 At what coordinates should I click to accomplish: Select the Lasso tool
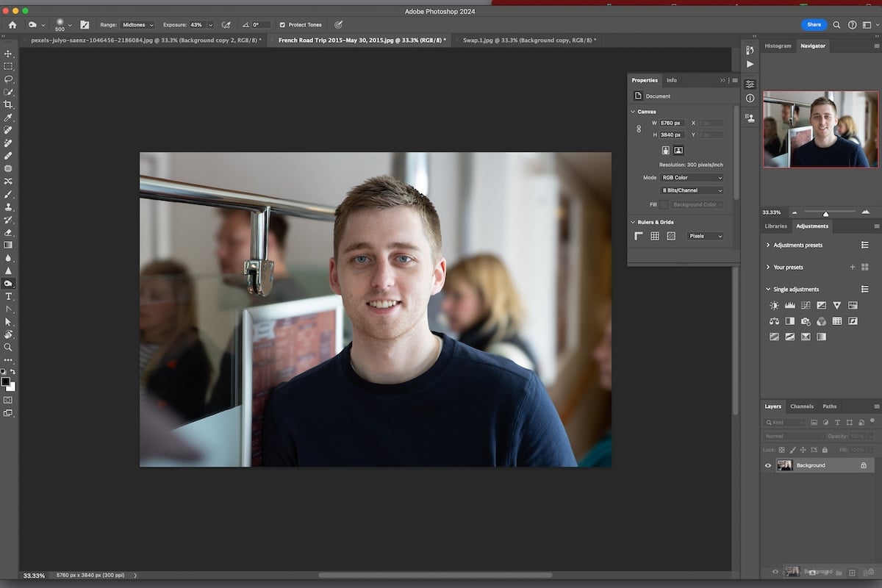coord(10,77)
